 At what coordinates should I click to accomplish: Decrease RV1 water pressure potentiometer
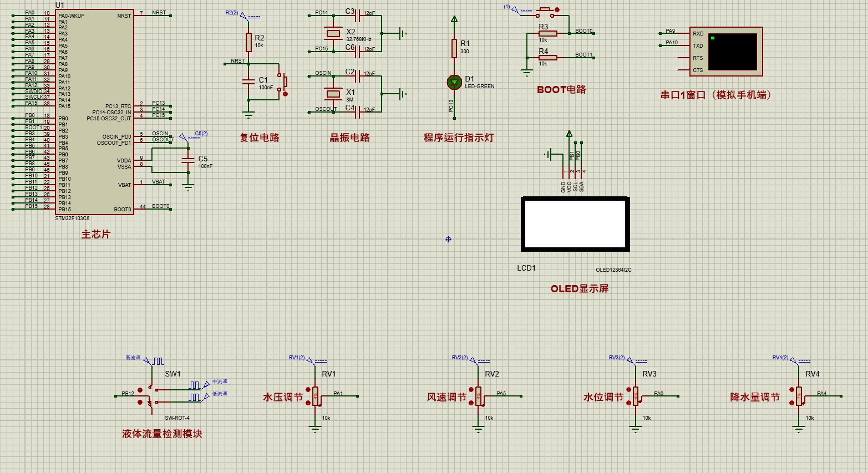[x=308, y=403]
